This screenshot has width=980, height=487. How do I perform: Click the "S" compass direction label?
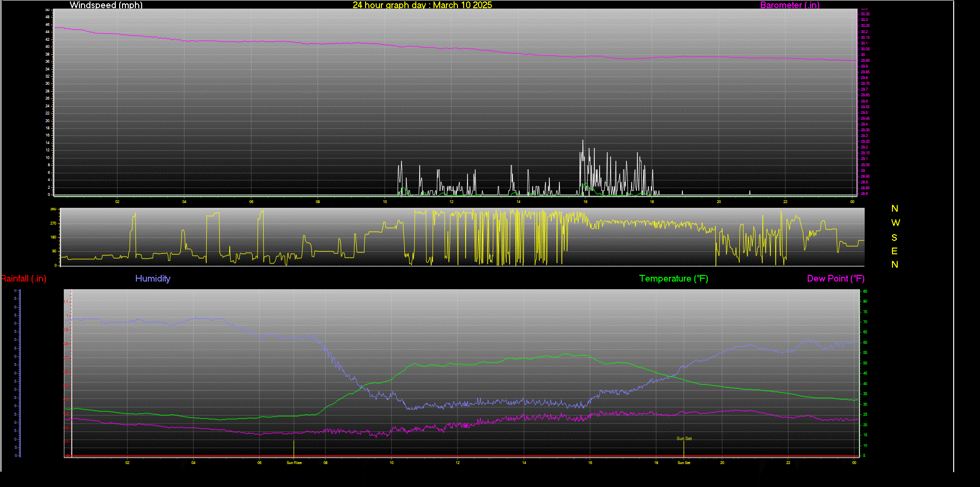tap(894, 238)
